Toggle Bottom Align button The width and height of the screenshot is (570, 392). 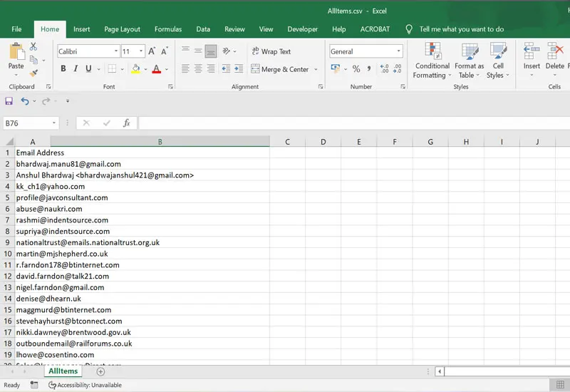coord(211,51)
